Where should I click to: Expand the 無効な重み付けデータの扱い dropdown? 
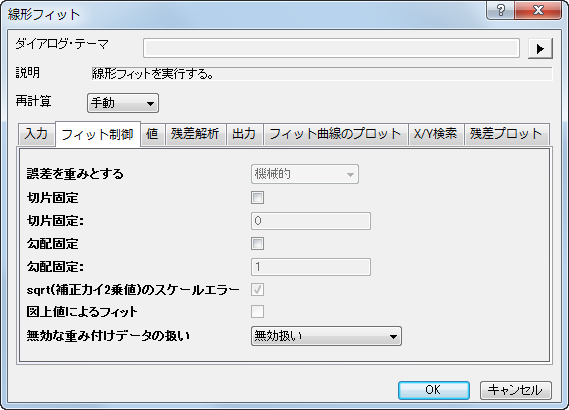(x=326, y=336)
